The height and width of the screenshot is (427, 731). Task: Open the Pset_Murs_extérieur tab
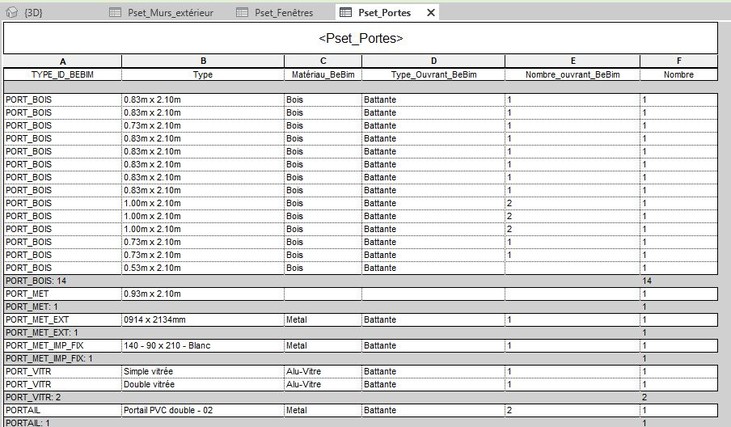169,13
